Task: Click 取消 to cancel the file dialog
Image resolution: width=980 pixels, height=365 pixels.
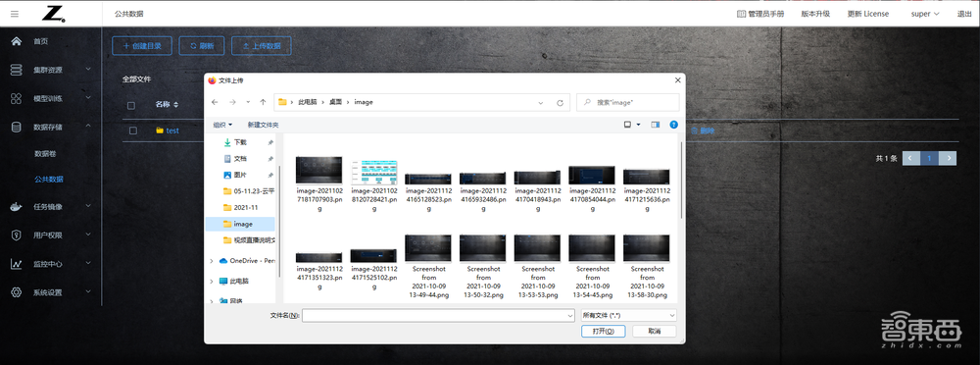Action: pos(655,332)
